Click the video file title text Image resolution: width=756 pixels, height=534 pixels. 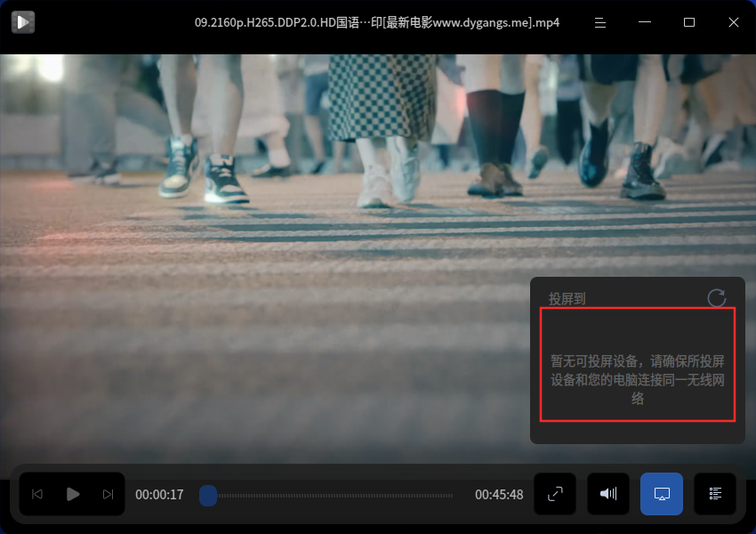tap(377, 22)
